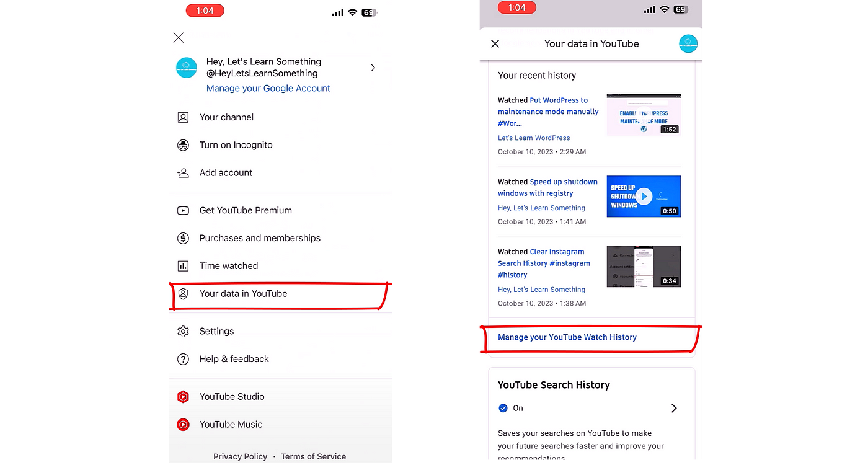The width and height of the screenshot is (868, 465).
Task: Click the YouTube Premium play icon
Action: click(183, 210)
